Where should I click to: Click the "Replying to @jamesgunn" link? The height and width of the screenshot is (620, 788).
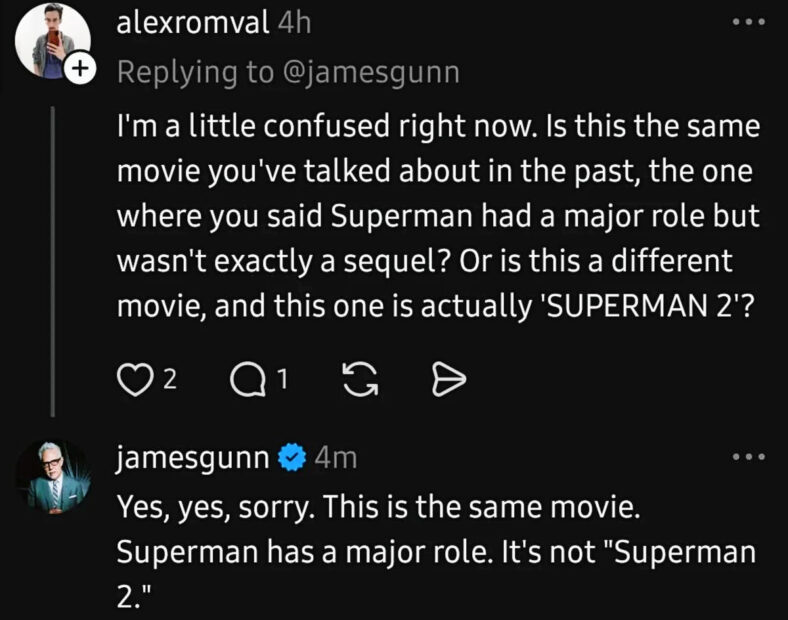click(x=288, y=71)
